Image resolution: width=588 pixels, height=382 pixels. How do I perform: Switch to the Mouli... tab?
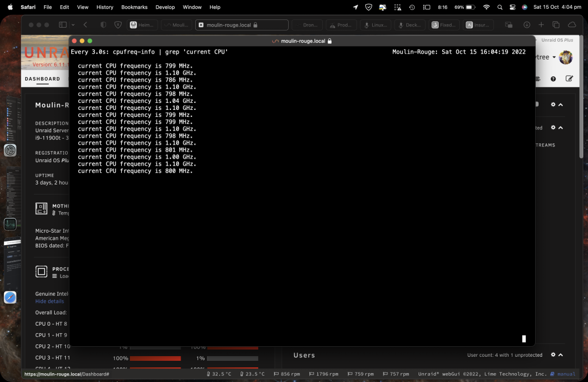pos(176,25)
